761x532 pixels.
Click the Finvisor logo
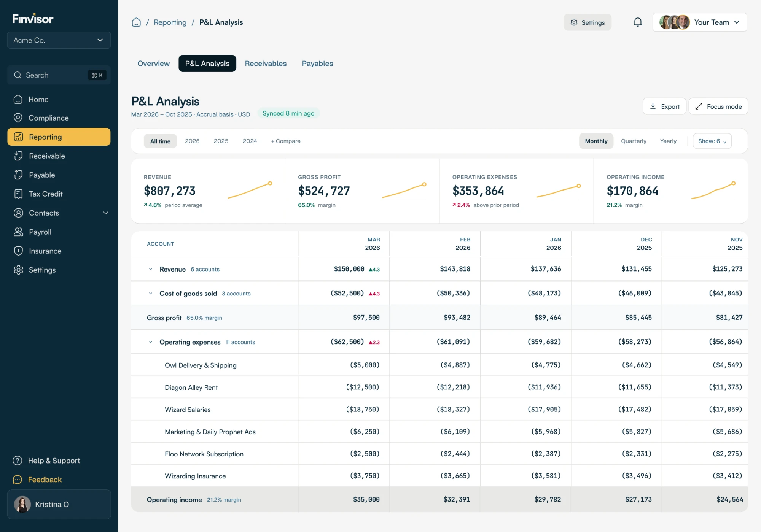[x=33, y=19]
